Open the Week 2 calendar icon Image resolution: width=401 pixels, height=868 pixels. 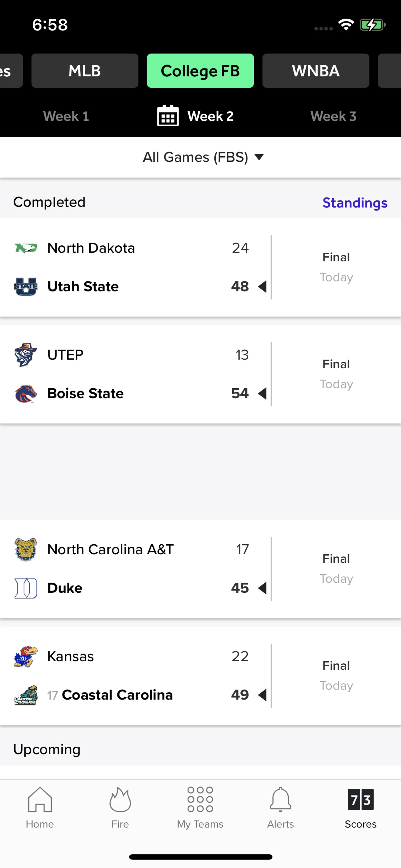[x=168, y=116]
